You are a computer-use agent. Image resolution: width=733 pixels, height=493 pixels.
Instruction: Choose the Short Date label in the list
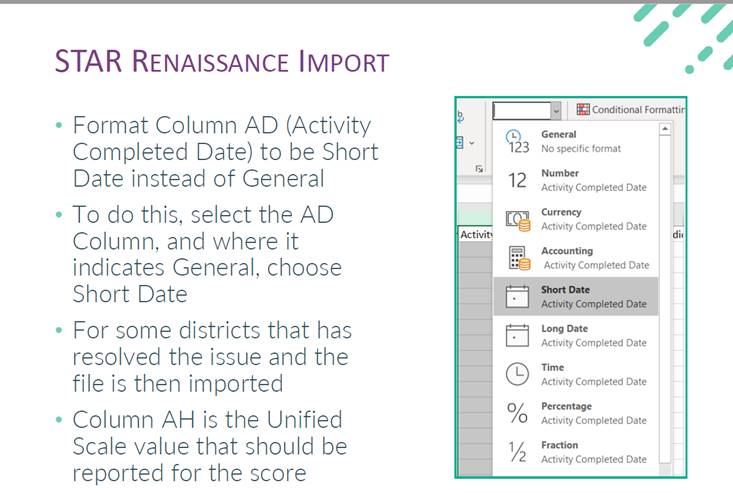pos(565,290)
